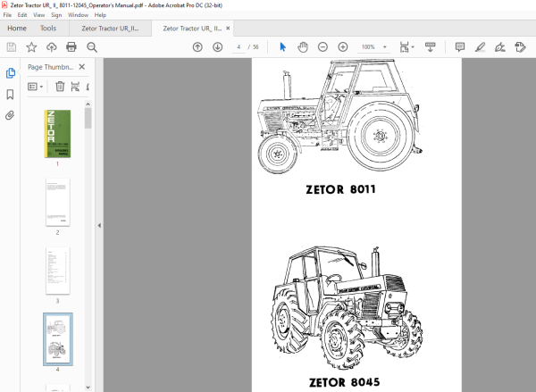536x392 pixels.
Task: Open the Page Thumbnails pane icon
Action: pos(10,73)
